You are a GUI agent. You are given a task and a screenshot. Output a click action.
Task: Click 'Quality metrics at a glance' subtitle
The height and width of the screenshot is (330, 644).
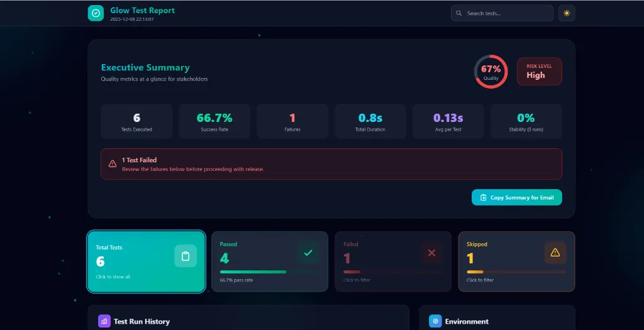click(x=155, y=79)
